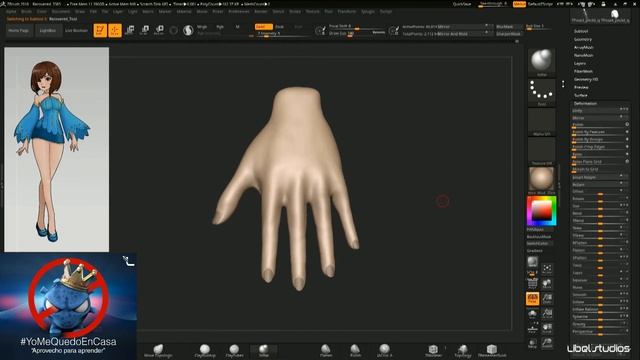Pick the Move Topological brush in bottom shelf
The height and width of the screenshot is (360, 640).
pyautogui.click(x=158, y=350)
